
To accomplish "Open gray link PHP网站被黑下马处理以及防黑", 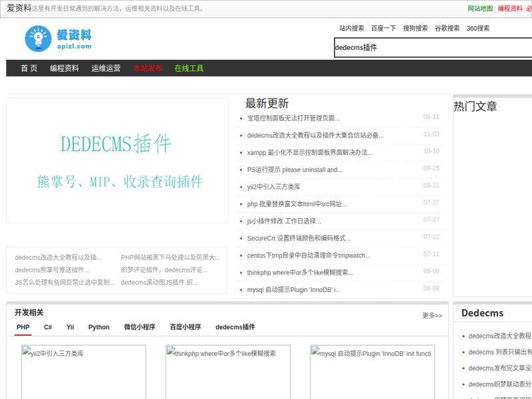I will point(170,257).
